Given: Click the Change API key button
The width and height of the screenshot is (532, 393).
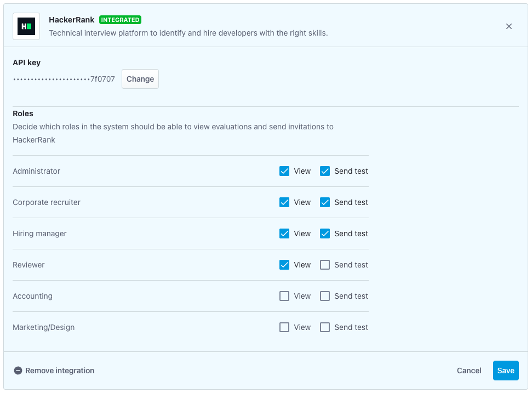Looking at the screenshot, I should click(140, 79).
